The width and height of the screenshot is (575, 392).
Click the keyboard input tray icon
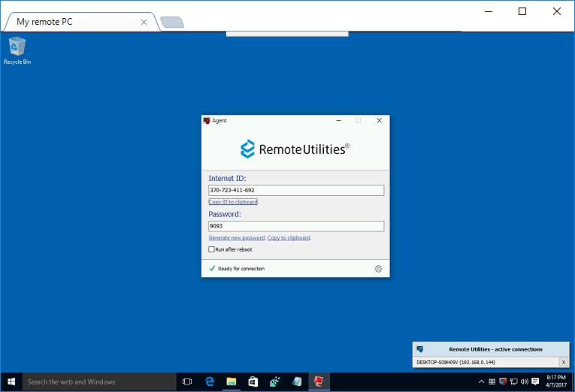click(x=492, y=381)
